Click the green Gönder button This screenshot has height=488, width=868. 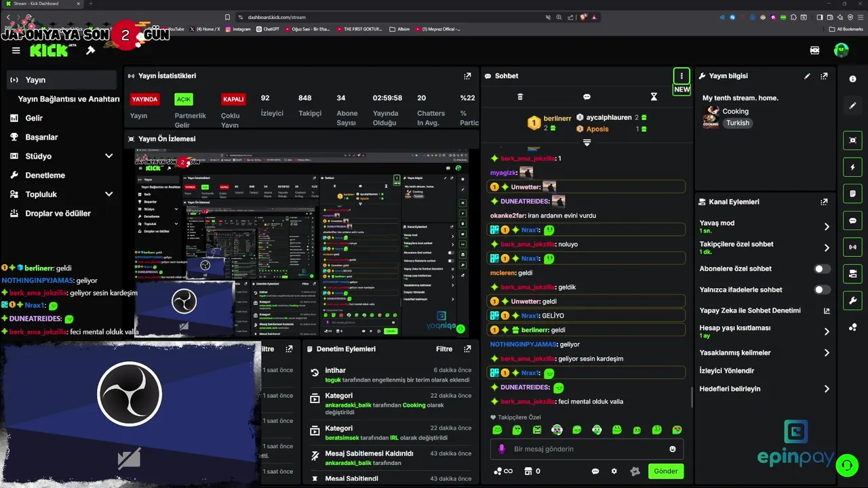tap(665, 471)
